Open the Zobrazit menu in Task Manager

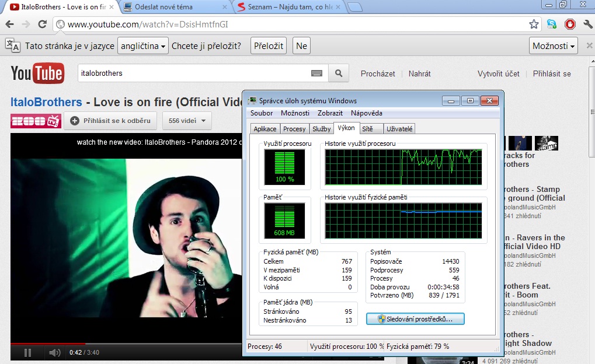[330, 113]
